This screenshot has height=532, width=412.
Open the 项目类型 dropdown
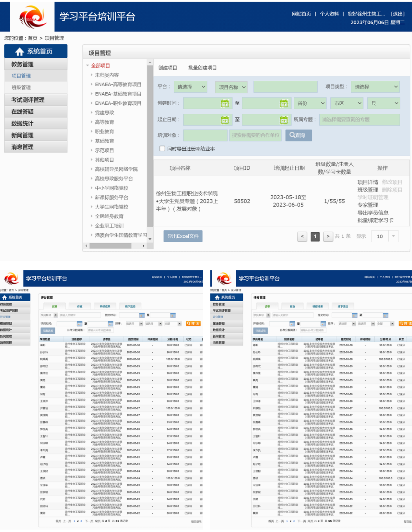click(375, 87)
